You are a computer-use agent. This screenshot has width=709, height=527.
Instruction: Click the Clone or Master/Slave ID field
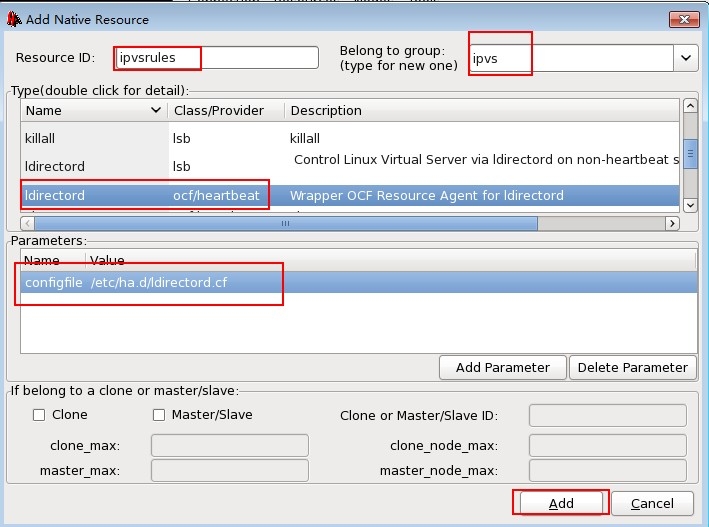click(608, 415)
